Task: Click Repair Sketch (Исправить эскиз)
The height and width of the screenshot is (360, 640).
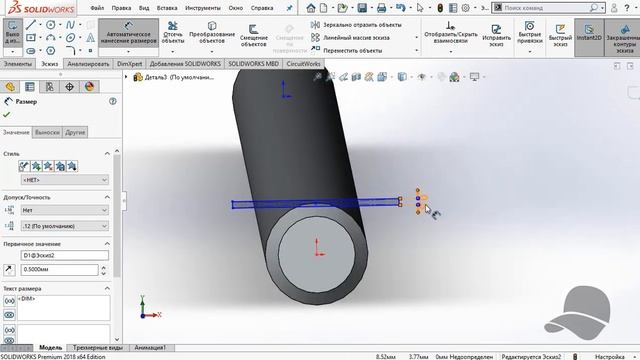Action: pyautogui.click(x=496, y=35)
